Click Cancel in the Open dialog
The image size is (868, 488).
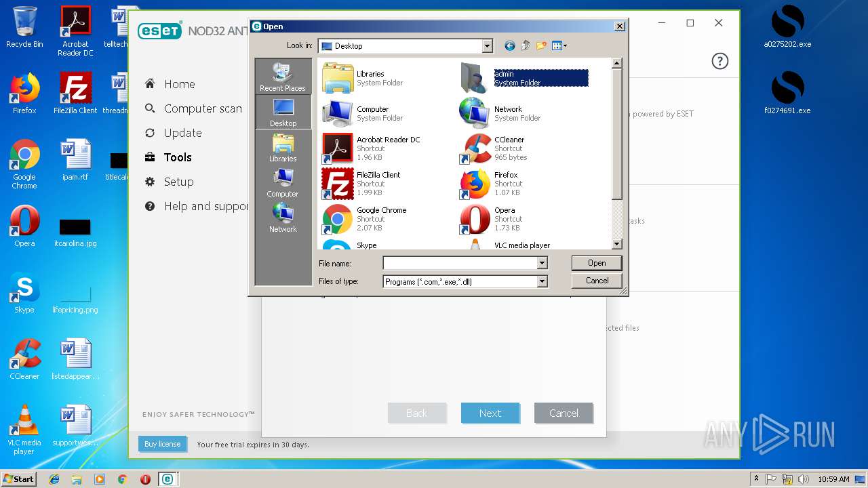pos(597,281)
